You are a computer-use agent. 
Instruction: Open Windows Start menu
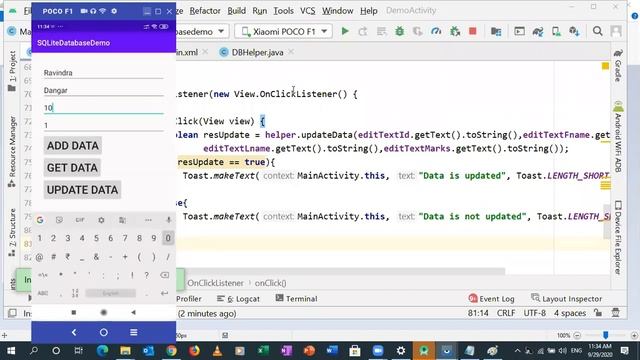(11, 351)
